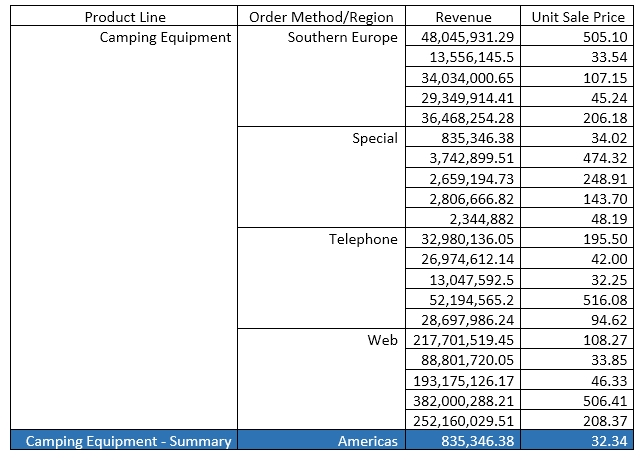This screenshot has height=460, width=644.
Task: Select unit sale price 474.32
Action: point(605,158)
